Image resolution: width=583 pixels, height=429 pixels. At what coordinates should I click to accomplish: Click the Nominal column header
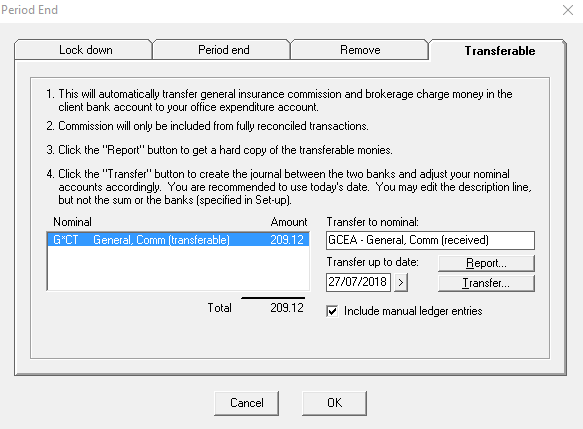(72, 222)
